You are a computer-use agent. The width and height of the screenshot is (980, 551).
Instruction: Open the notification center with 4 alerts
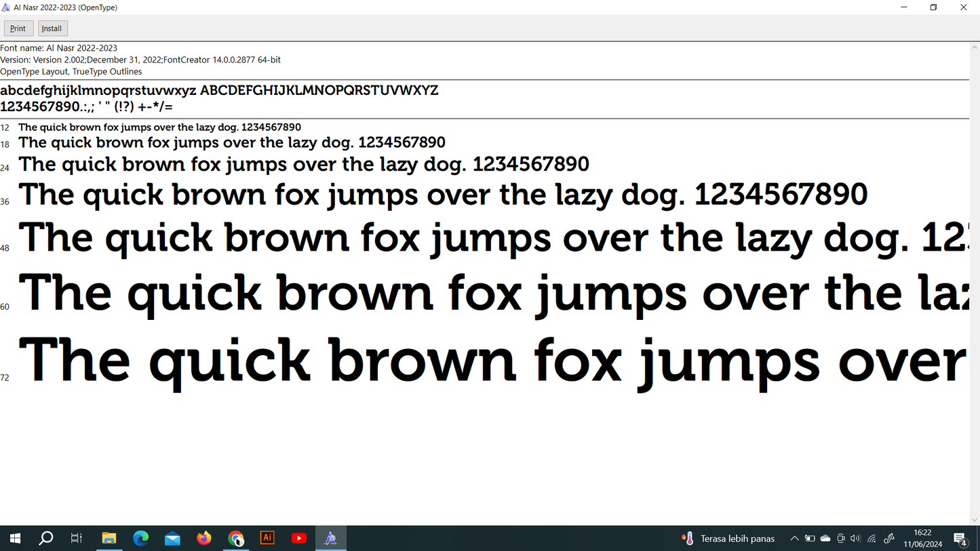click(960, 539)
